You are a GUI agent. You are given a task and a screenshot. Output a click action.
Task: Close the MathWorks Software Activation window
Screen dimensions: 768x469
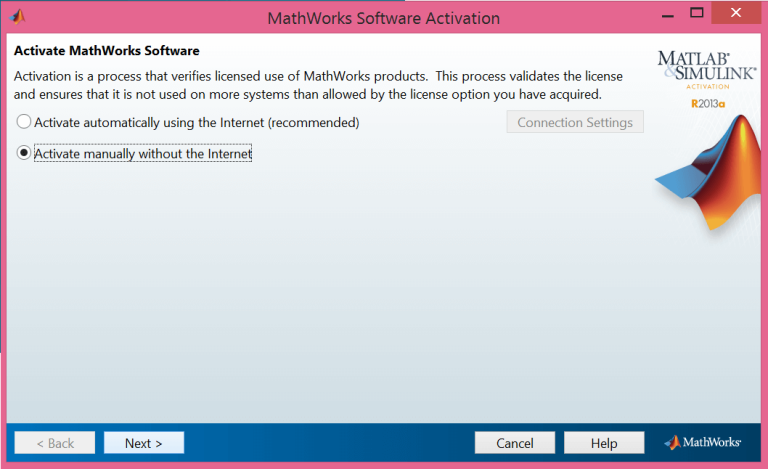click(x=736, y=13)
